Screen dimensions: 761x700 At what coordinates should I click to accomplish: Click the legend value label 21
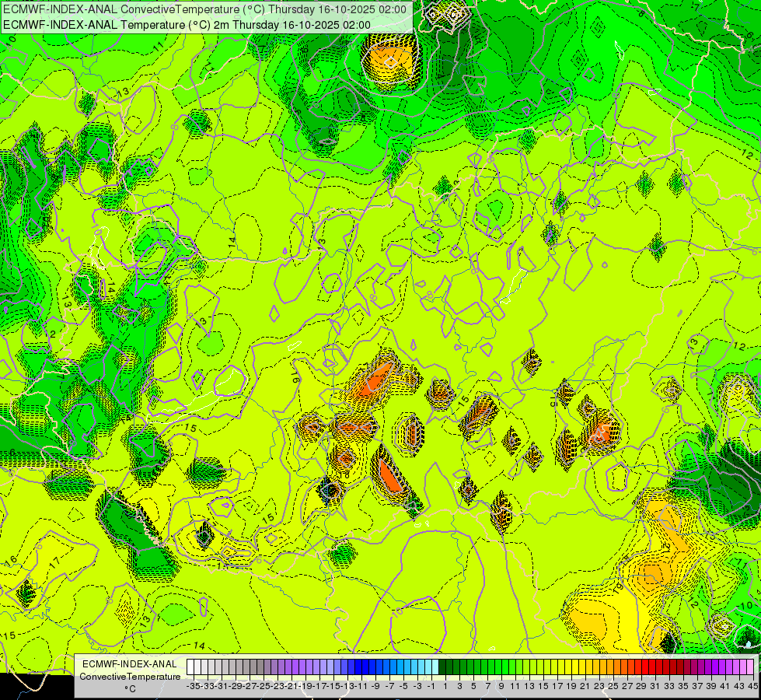[585, 686]
